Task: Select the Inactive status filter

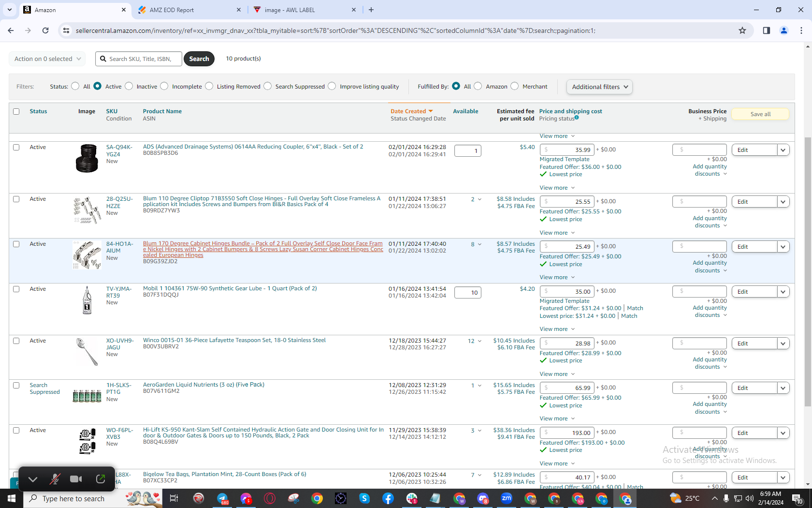Action: (129, 86)
